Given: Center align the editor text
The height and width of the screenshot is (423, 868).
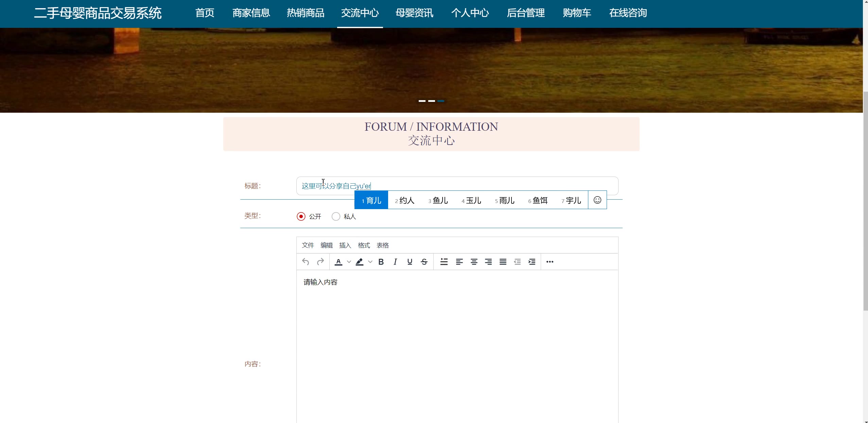Looking at the screenshot, I should 474,262.
